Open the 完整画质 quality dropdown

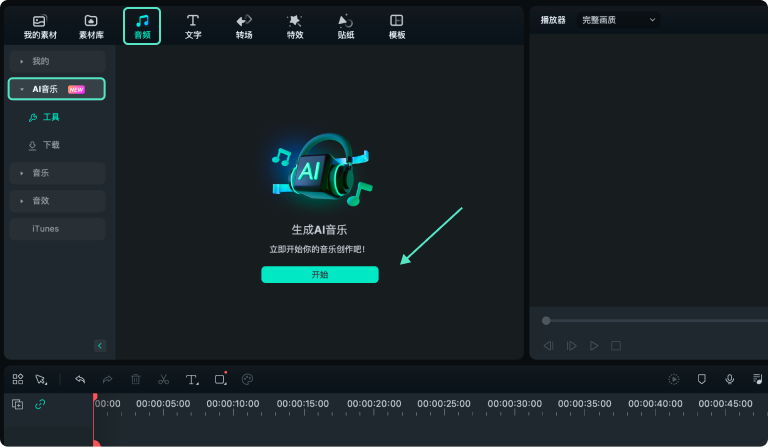point(618,20)
